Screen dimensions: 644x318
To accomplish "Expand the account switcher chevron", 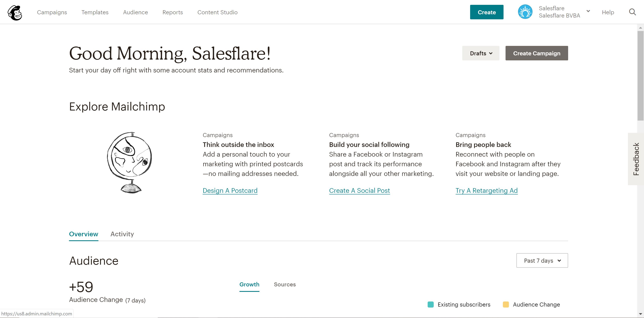I will click(x=588, y=11).
